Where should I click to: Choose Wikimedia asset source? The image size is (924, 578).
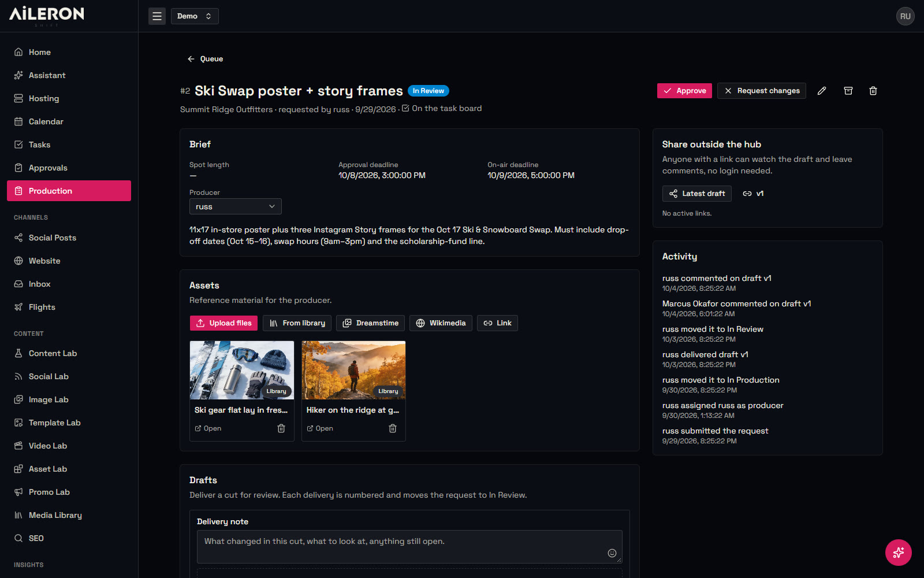[x=441, y=323]
